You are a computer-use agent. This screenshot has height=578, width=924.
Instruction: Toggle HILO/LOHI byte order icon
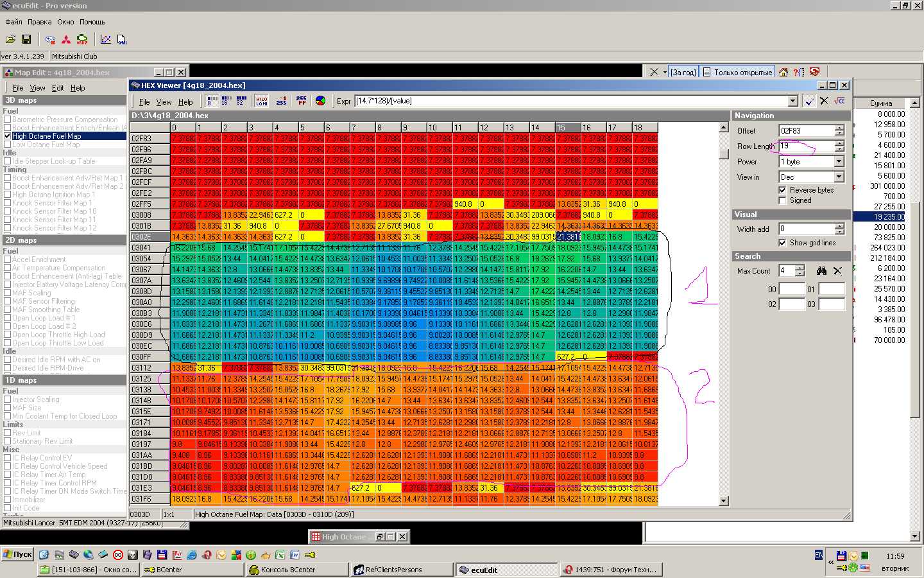(262, 101)
